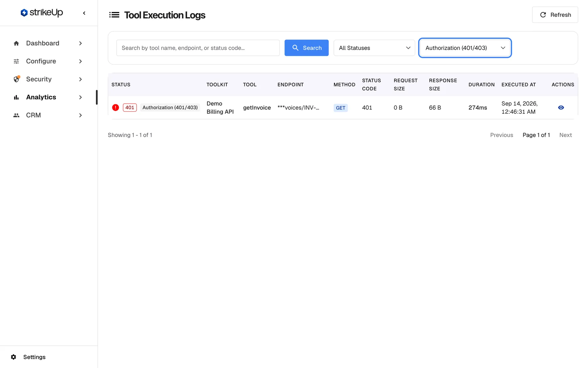
Task: Open Analytics in sidebar
Action: pyautogui.click(x=48, y=97)
